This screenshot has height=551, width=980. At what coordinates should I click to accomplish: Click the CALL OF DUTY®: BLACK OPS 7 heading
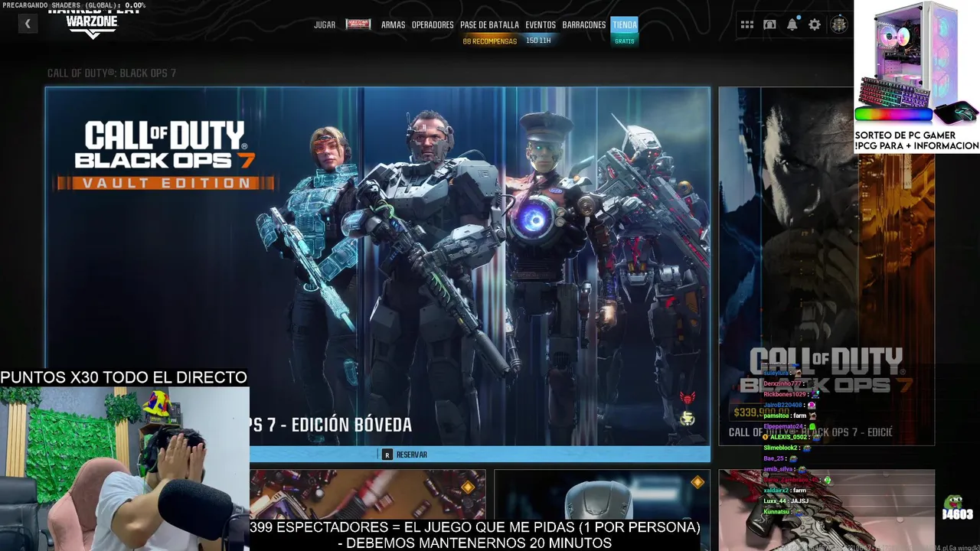[112, 73]
